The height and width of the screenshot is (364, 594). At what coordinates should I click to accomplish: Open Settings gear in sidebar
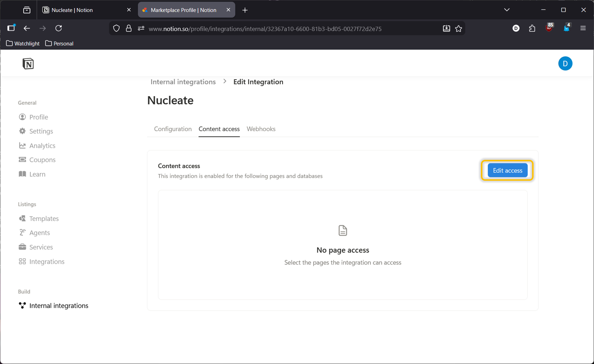pos(41,131)
